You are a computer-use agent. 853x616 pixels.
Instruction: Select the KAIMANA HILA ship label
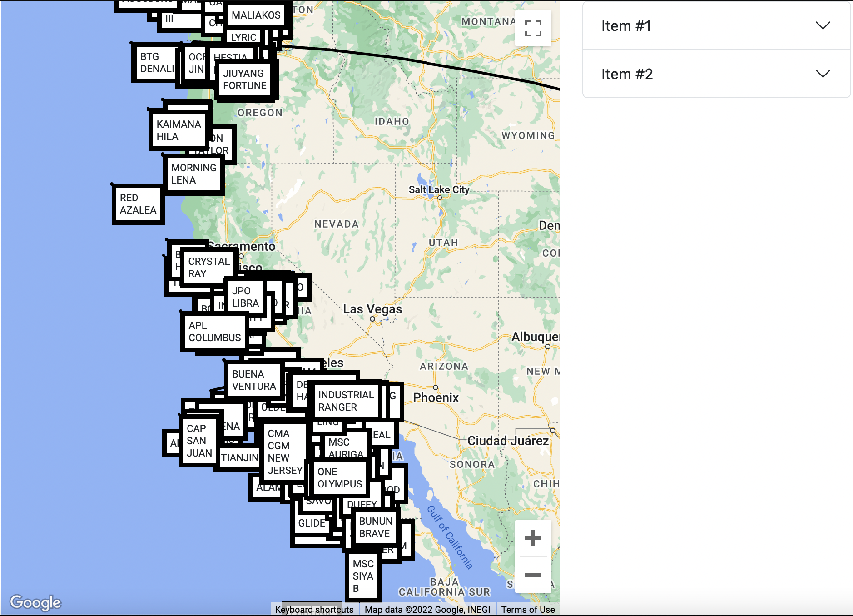click(179, 130)
